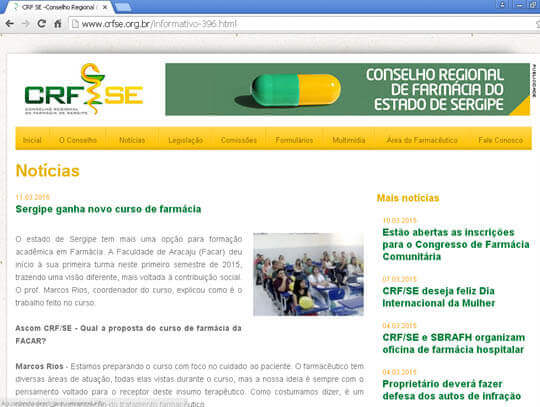Click the Mais notícias heading
This screenshot has height=407, width=540.
tap(408, 198)
